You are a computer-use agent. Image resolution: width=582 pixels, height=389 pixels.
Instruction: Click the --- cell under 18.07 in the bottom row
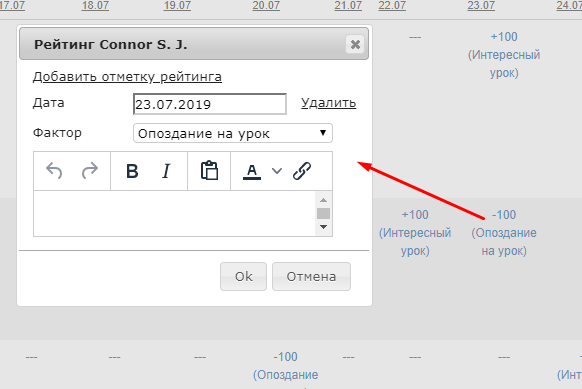(115, 357)
